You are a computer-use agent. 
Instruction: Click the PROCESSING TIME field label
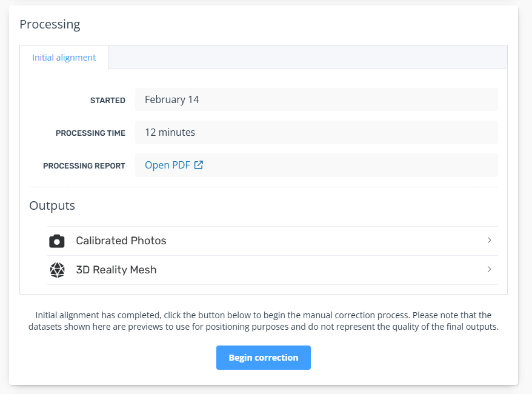coord(90,133)
